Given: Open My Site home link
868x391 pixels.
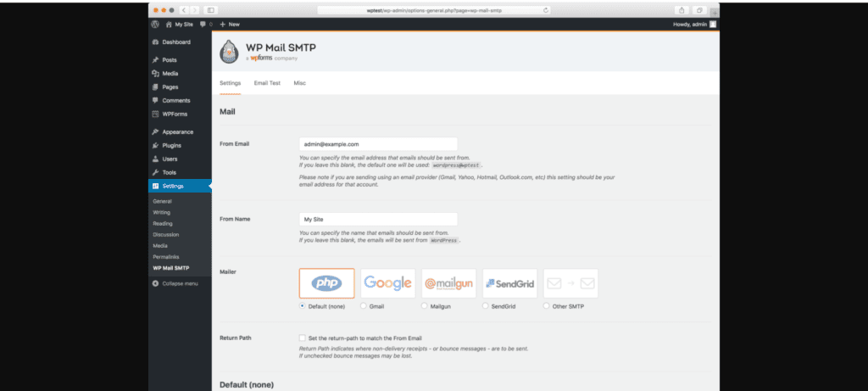Looking at the screenshot, I should 180,25.
